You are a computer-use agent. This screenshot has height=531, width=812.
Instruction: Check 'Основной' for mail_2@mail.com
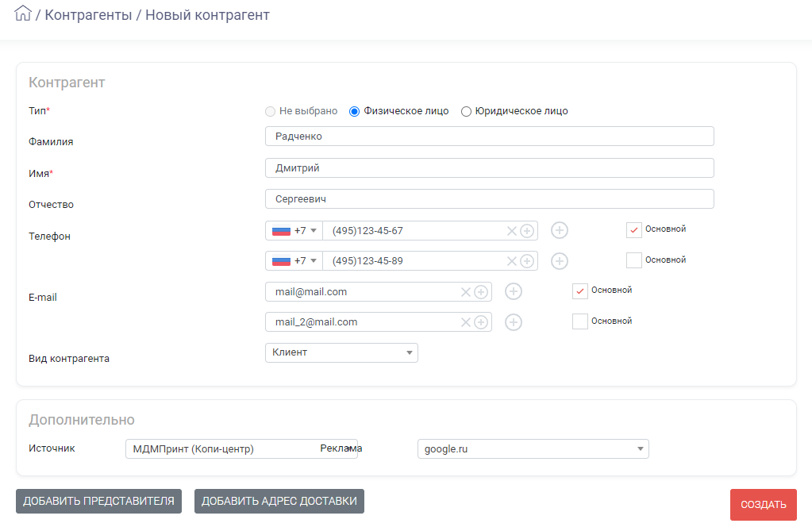[580, 321]
